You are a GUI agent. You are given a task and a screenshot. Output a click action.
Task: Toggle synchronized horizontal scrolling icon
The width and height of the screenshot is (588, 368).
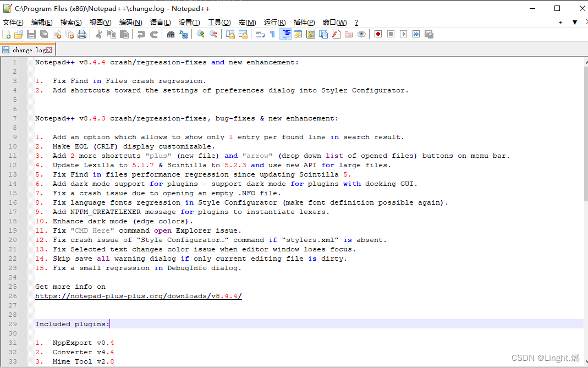pyautogui.click(x=243, y=35)
